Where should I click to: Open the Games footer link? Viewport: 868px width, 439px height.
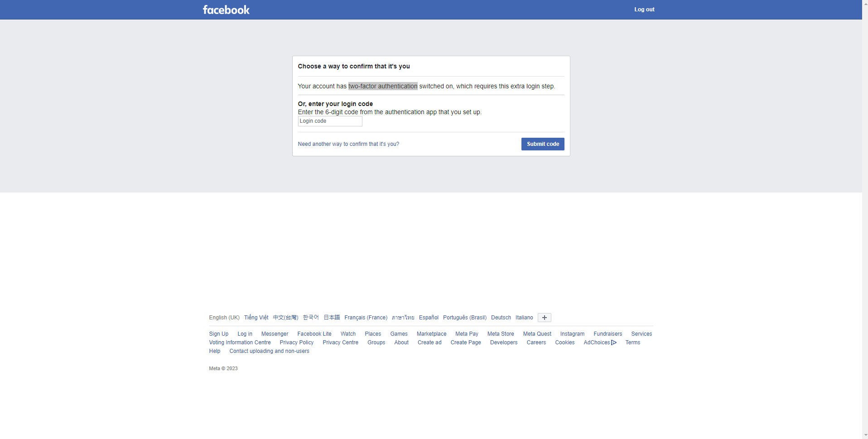point(399,334)
